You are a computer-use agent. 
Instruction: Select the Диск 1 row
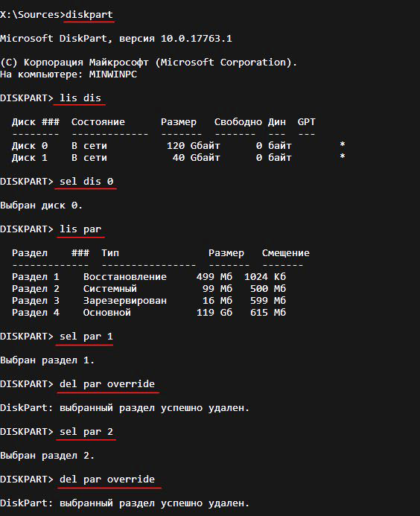click(x=179, y=158)
